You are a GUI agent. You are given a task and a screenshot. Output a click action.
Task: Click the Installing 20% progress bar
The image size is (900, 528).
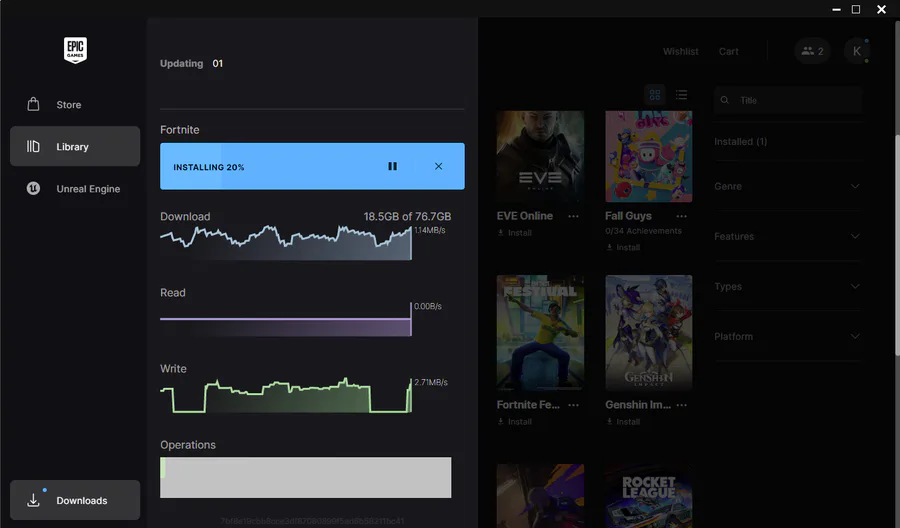(x=312, y=166)
